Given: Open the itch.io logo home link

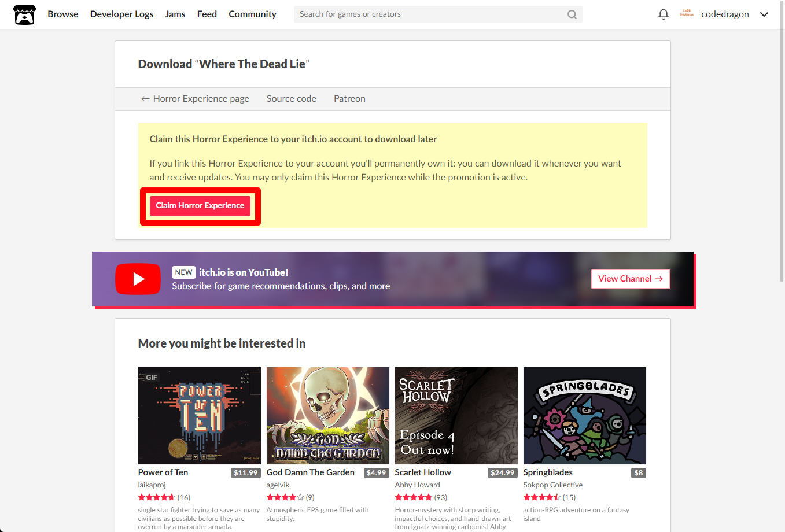Looking at the screenshot, I should pyautogui.click(x=24, y=14).
